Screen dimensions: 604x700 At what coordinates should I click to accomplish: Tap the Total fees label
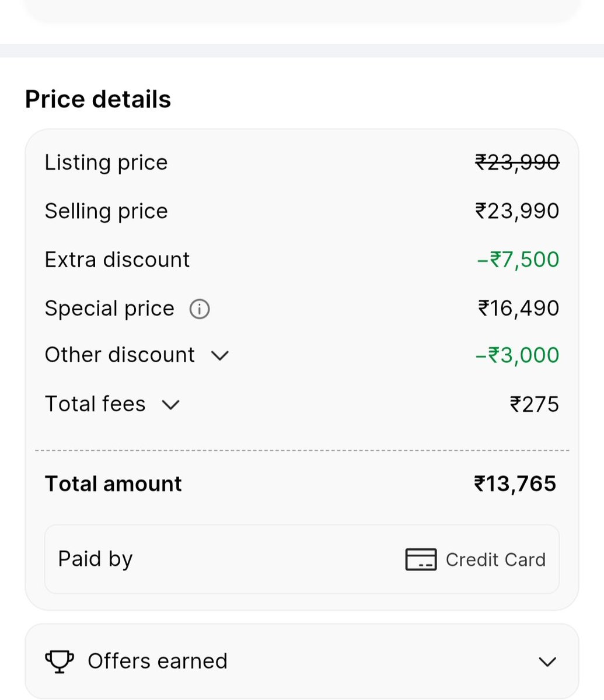[95, 404]
